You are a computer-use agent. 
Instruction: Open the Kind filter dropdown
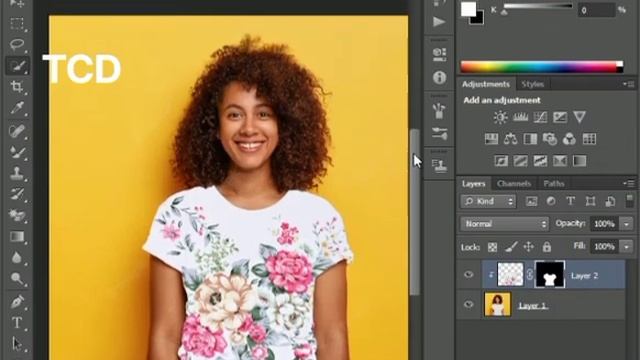point(489,201)
